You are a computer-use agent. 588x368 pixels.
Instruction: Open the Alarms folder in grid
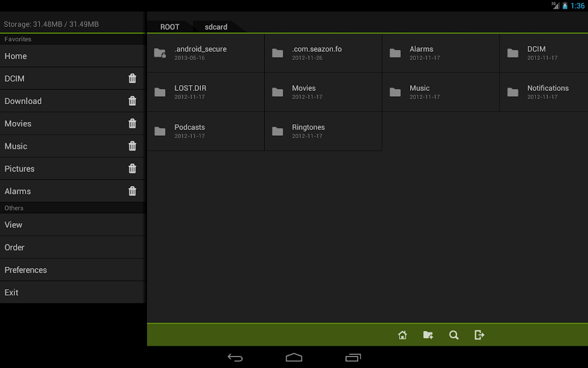point(440,53)
